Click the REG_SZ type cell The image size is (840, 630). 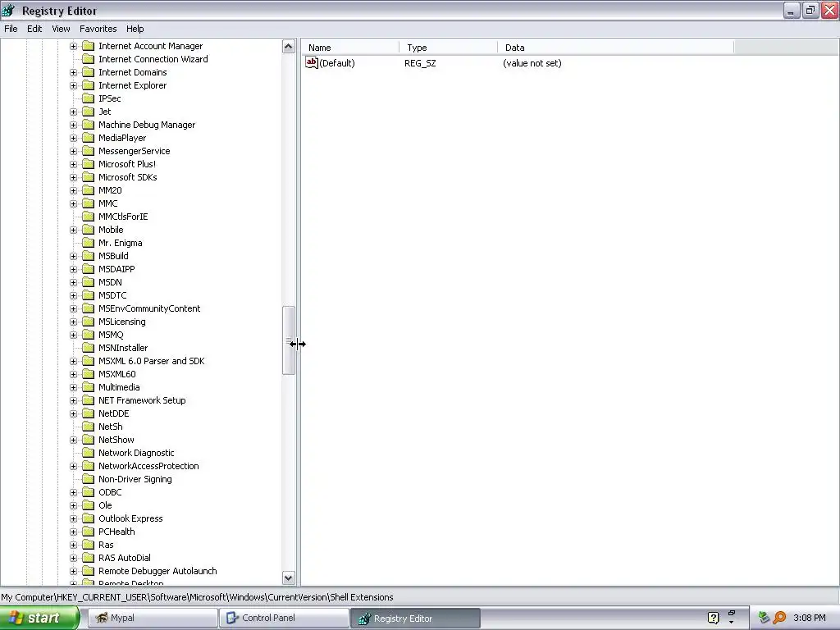pos(420,63)
